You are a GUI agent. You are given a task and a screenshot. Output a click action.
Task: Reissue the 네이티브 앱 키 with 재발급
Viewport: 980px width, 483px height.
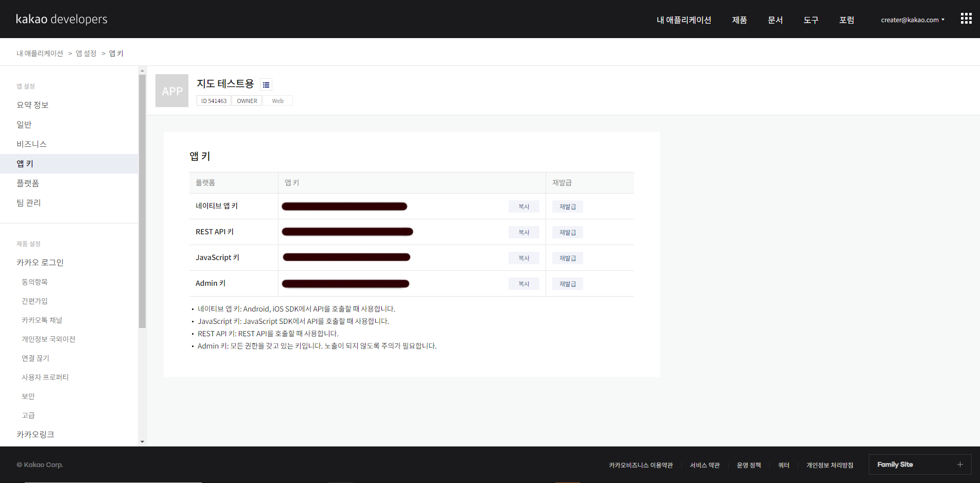[x=568, y=206]
